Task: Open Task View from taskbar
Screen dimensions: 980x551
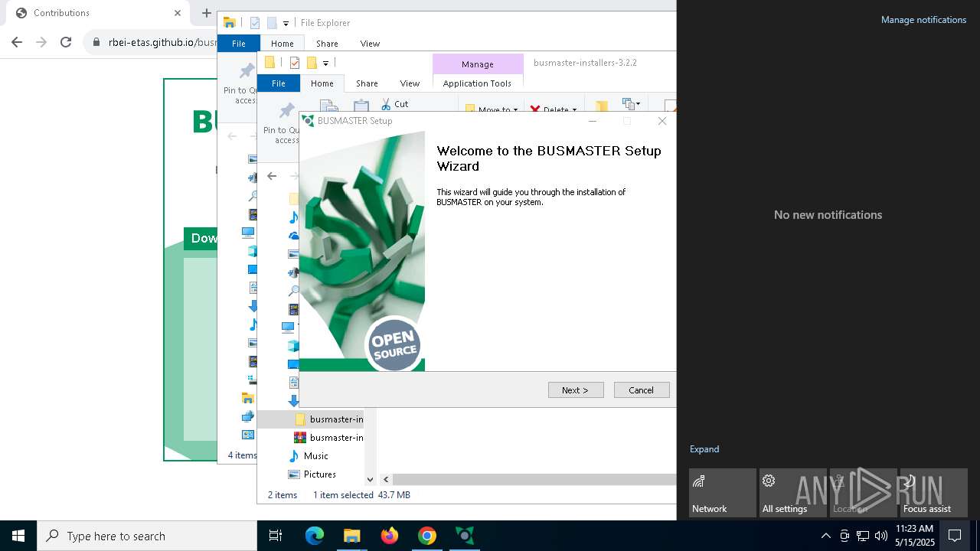Action: pos(276,536)
